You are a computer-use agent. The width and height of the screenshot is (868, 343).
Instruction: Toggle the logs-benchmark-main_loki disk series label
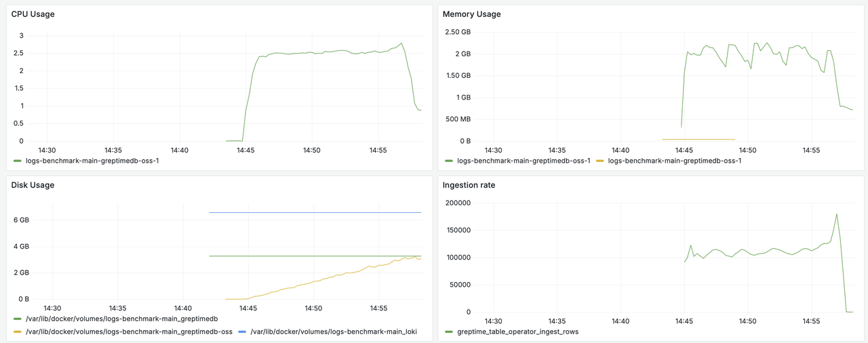(x=334, y=332)
